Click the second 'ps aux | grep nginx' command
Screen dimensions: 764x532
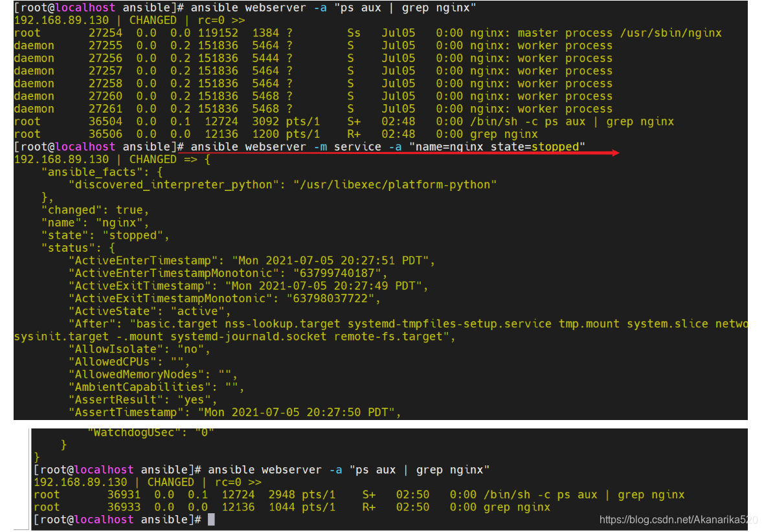262,470
